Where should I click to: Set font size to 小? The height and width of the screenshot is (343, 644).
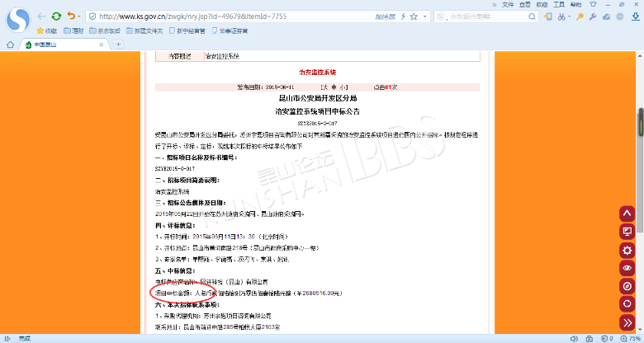342,87
